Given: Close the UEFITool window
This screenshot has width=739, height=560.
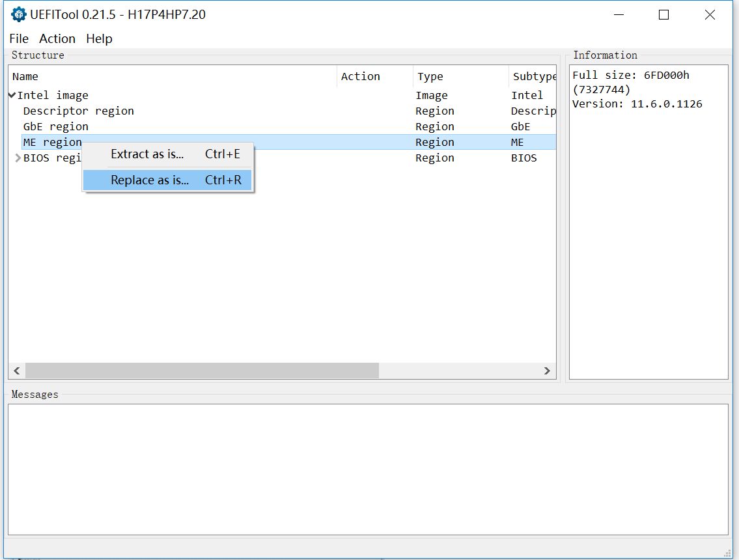Looking at the screenshot, I should click(x=710, y=14).
